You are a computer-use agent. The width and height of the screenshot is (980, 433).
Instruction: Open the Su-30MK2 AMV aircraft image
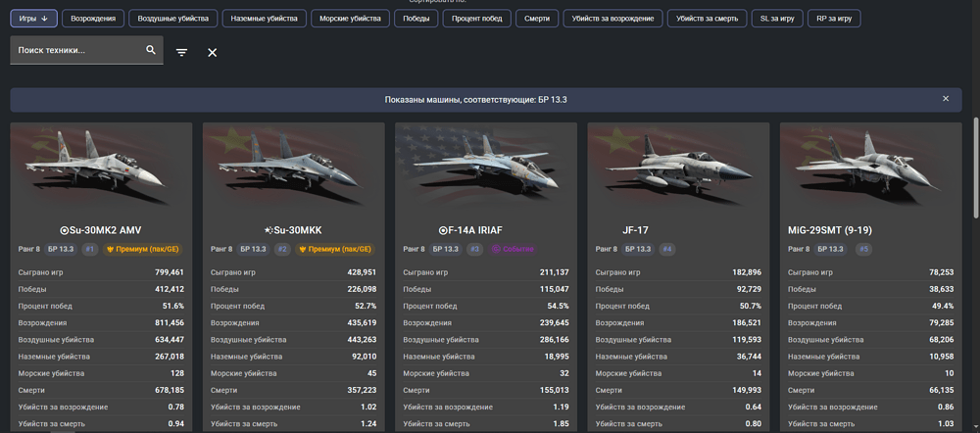pos(101,167)
